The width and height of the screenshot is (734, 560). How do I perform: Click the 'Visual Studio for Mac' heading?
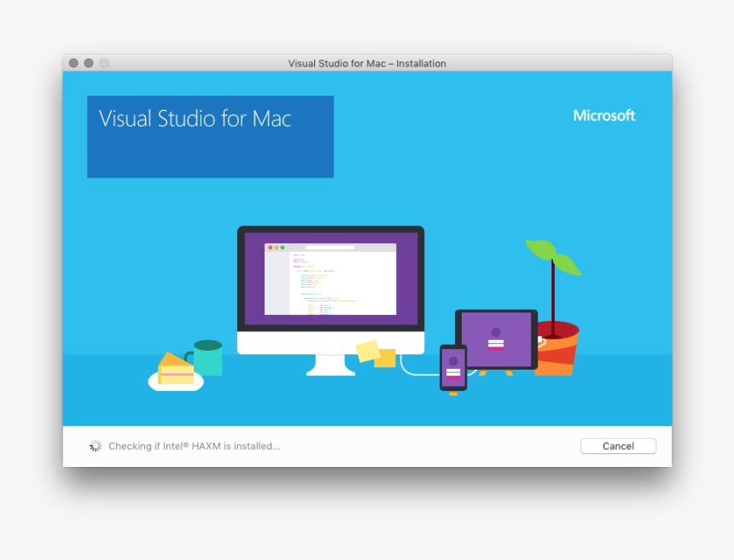pyautogui.click(x=195, y=119)
